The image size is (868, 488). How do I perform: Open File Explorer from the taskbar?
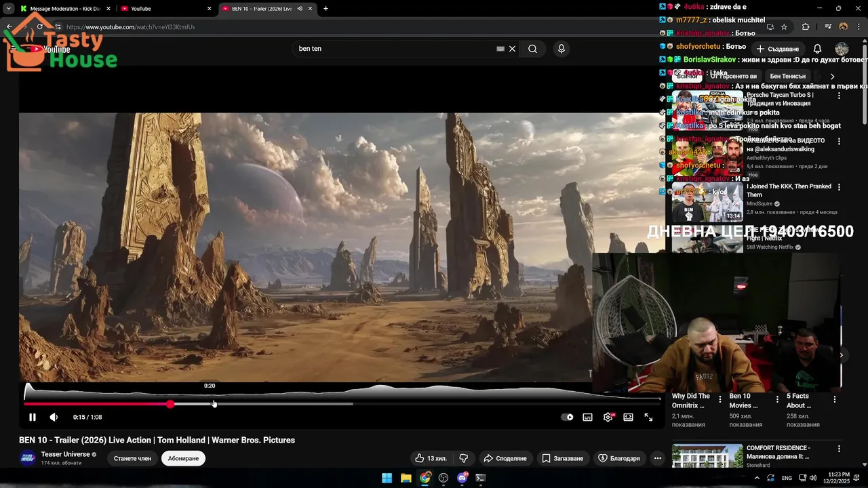click(x=406, y=478)
